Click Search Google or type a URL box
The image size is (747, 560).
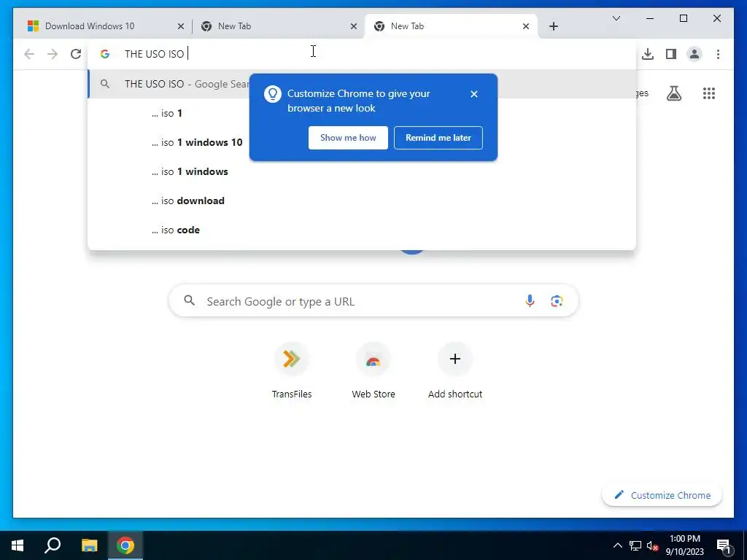pos(373,301)
